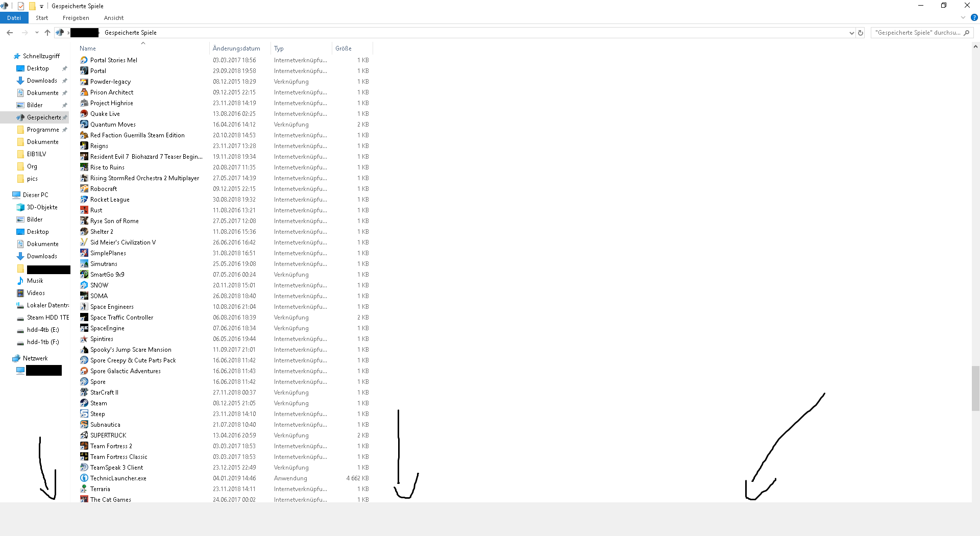Open the hdd-4tb (E:) drive
The height and width of the screenshot is (536, 980).
(43, 330)
